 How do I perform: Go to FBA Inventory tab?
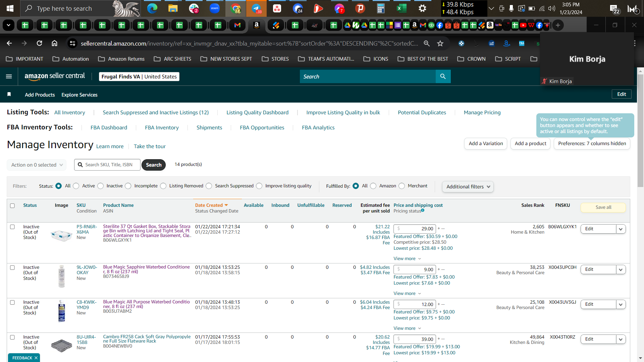pos(162,127)
